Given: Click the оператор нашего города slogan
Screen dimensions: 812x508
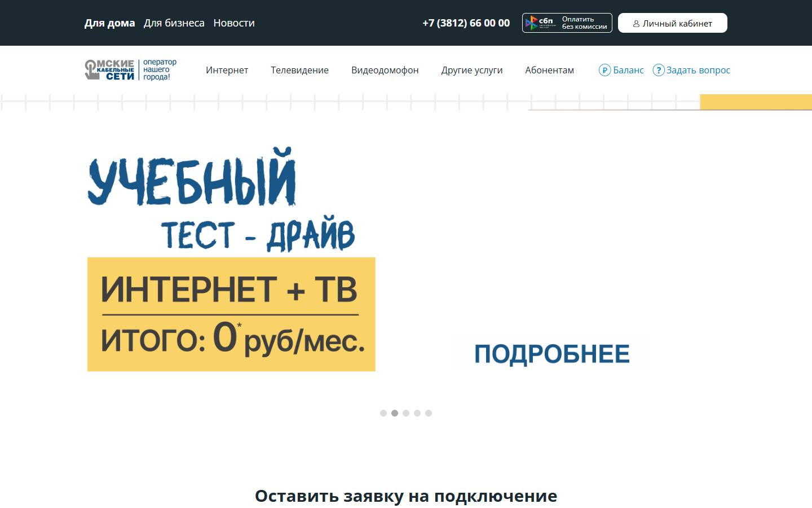Looking at the screenshot, I should coord(160,69).
